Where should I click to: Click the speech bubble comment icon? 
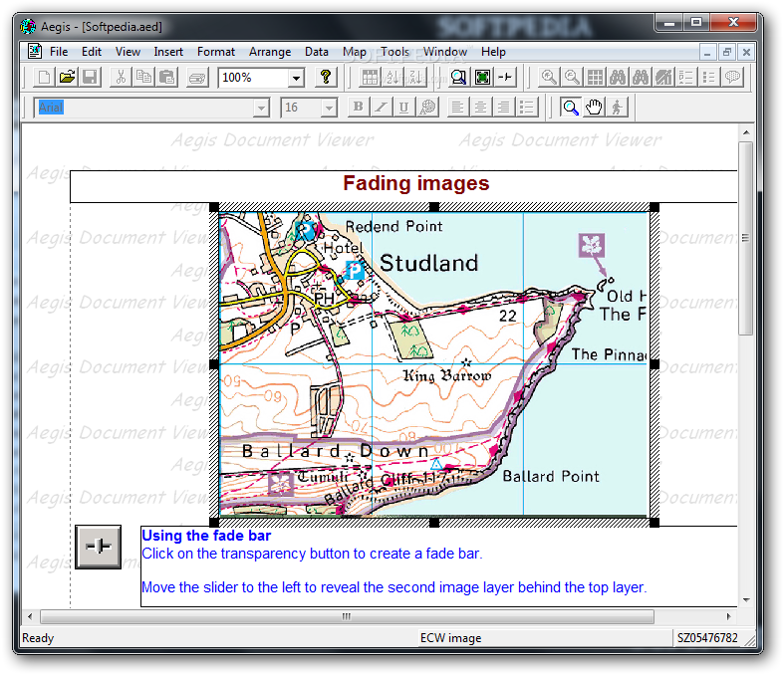732,78
